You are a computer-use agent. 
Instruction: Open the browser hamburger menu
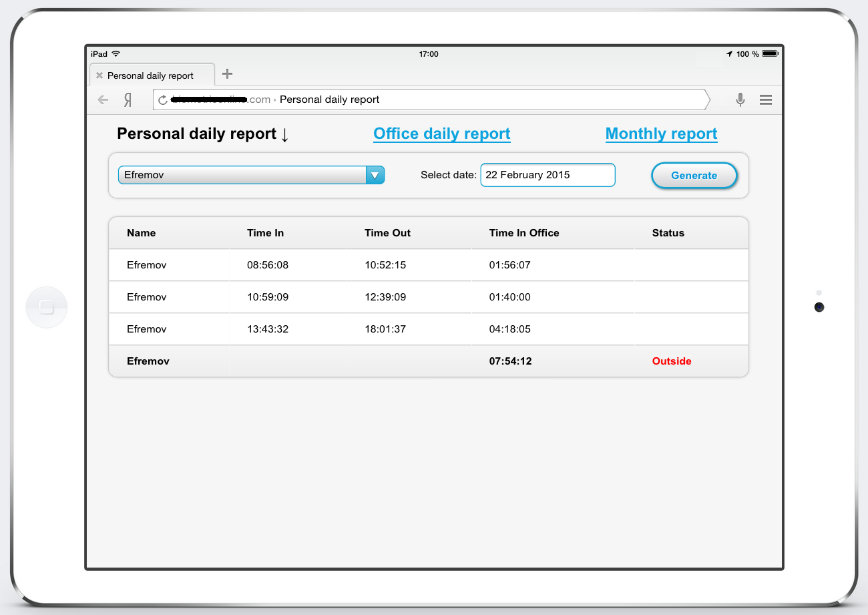pos(766,100)
